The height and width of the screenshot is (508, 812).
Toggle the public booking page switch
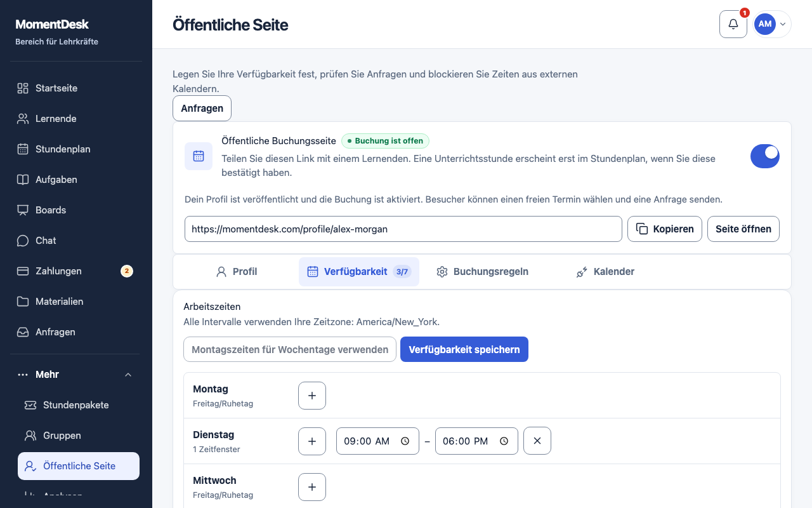[x=765, y=156]
